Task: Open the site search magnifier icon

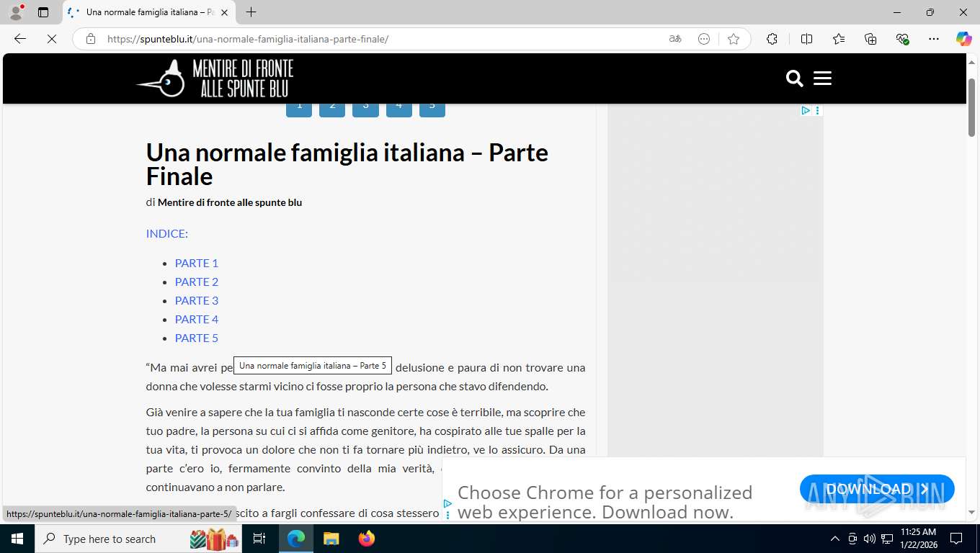Action: (x=795, y=78)
